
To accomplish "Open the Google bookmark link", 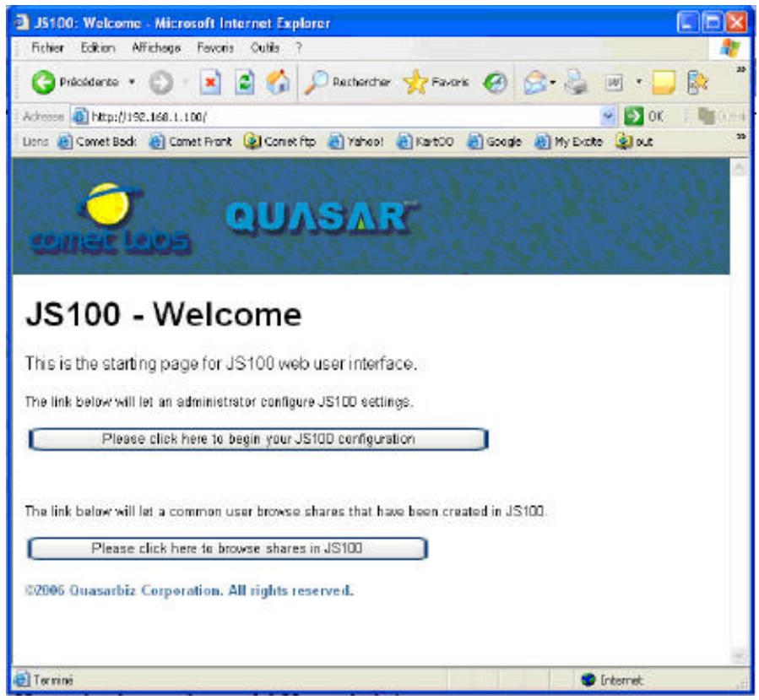I will click(x=494, y=142).
